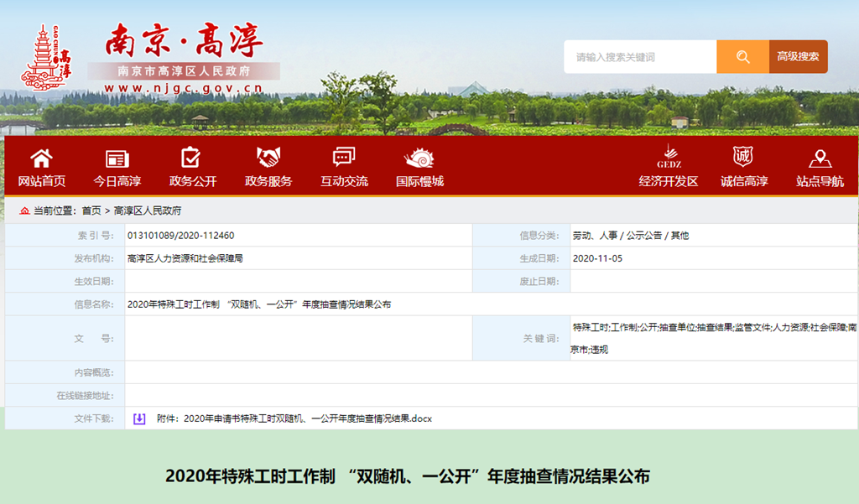Screen dimensions: 859x504
Task: Open 高淳区人民政府 breadcrumb link
Action: pos(148,210)
